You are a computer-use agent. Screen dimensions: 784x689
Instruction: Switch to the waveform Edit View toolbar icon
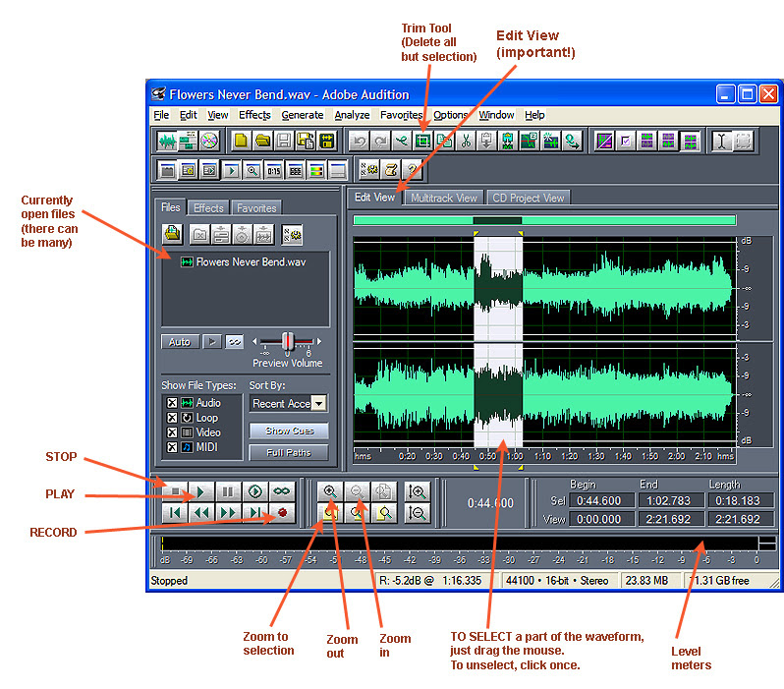coord(167,142)
